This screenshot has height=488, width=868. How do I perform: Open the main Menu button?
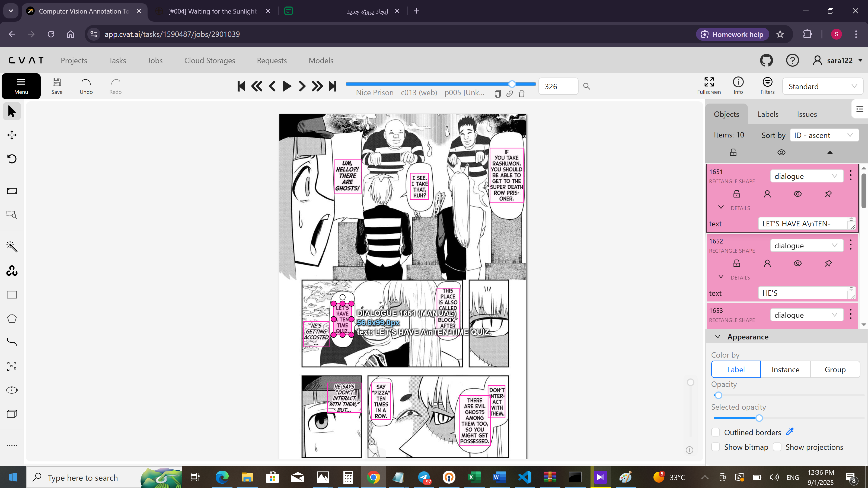[21, 86]
